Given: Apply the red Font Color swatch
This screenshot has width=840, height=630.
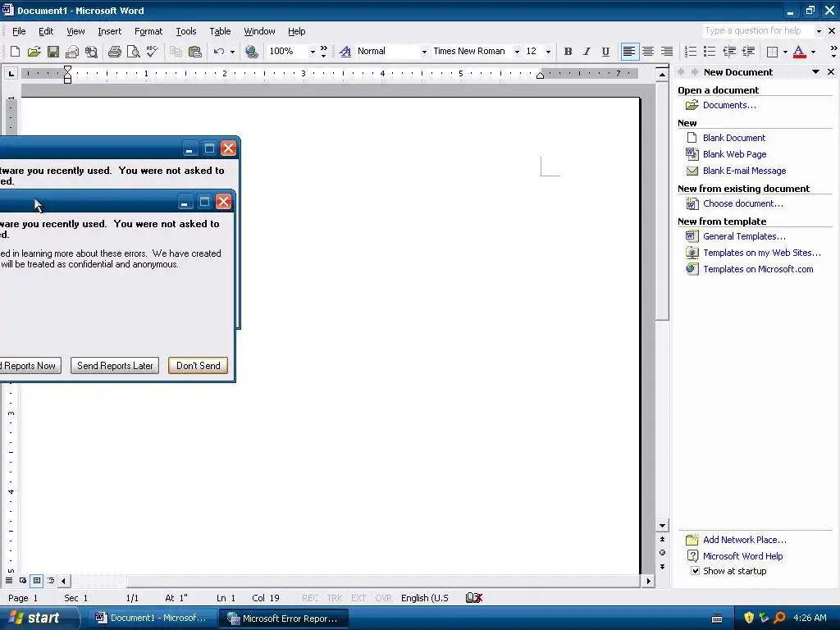Looking at the screenshot, I should tap(799, 52).
